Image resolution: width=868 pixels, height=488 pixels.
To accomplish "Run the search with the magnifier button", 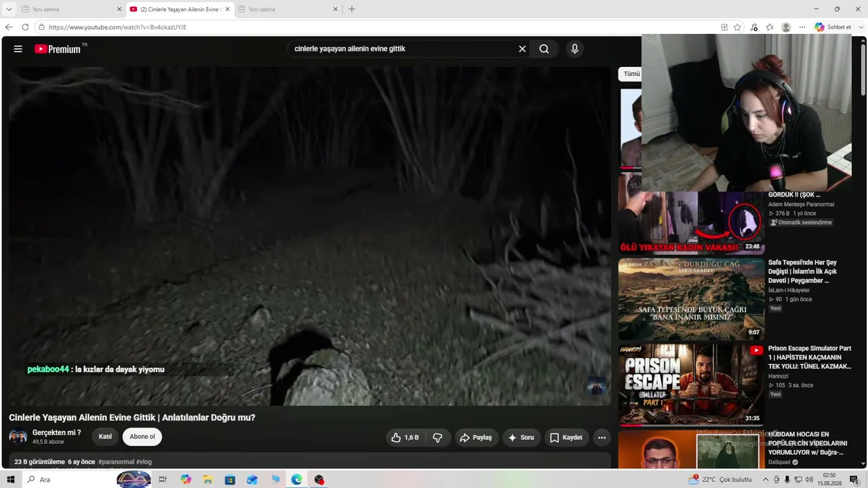I will pyautogui.click(x=544, y=49).
